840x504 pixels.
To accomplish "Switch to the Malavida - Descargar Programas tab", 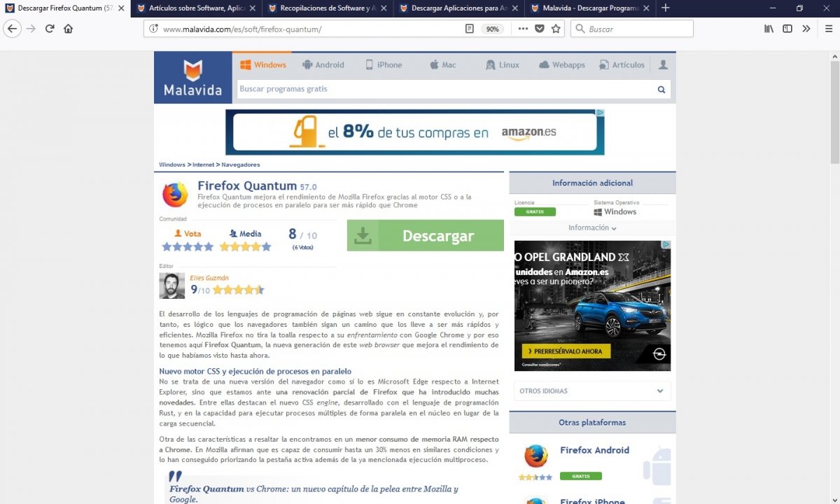I will [589, 8].
